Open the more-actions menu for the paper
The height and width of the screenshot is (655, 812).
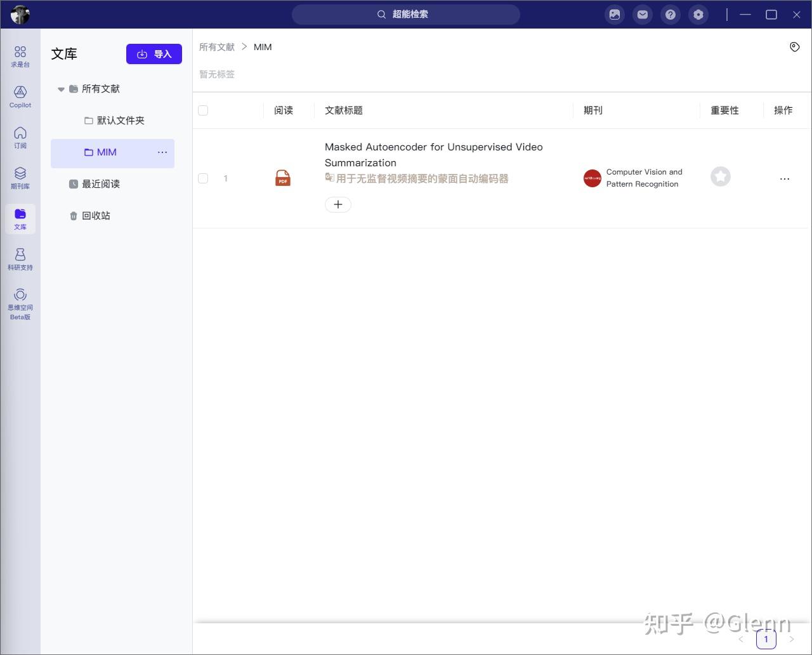click(784, 179)
